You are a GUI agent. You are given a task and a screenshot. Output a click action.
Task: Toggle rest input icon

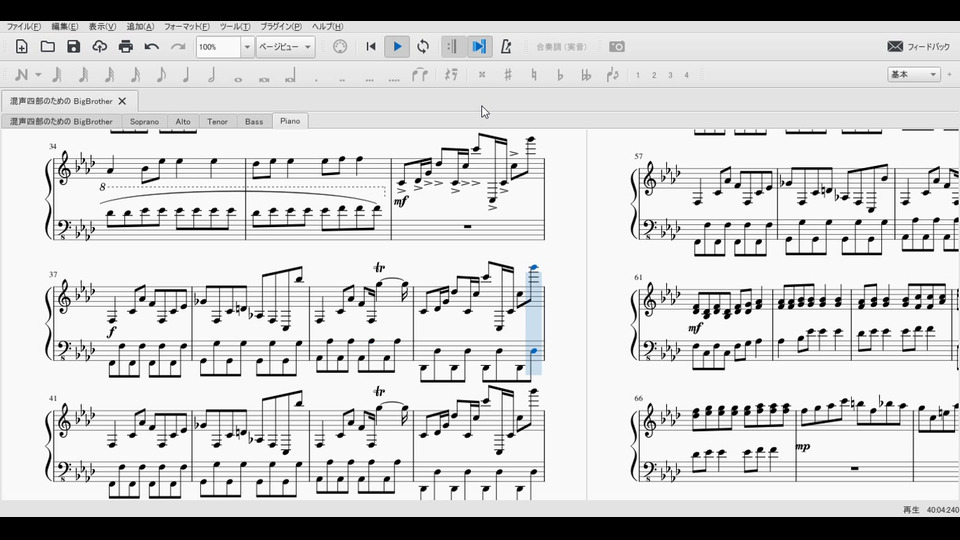point(451,75)
